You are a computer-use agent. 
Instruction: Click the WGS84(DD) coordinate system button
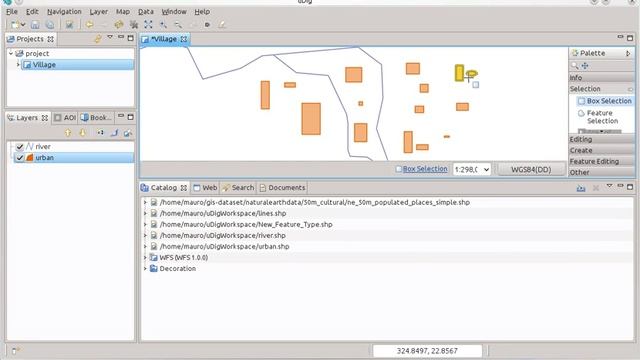click(x=531, y=169)
